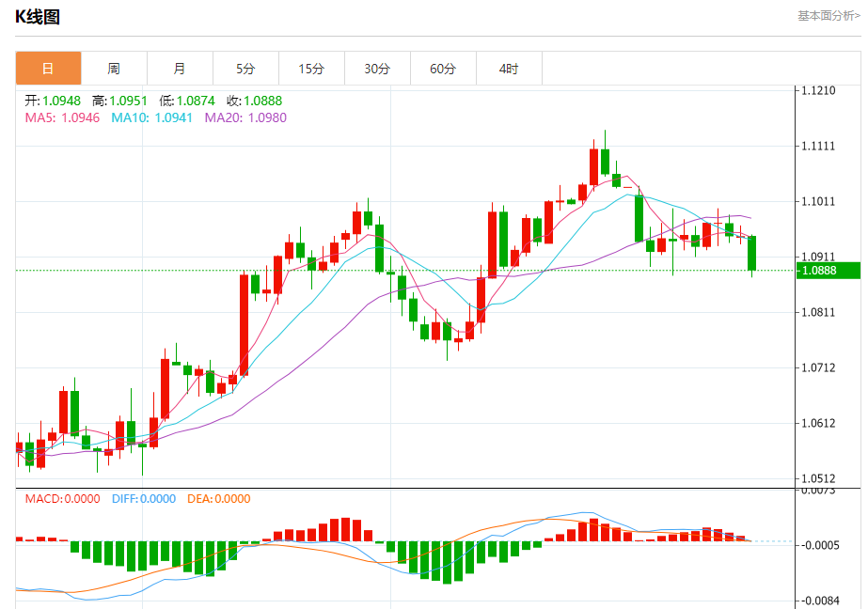Click the last green candlestick on the chart
The height and width of the screenshot is (609, 868).
(751, 254)
